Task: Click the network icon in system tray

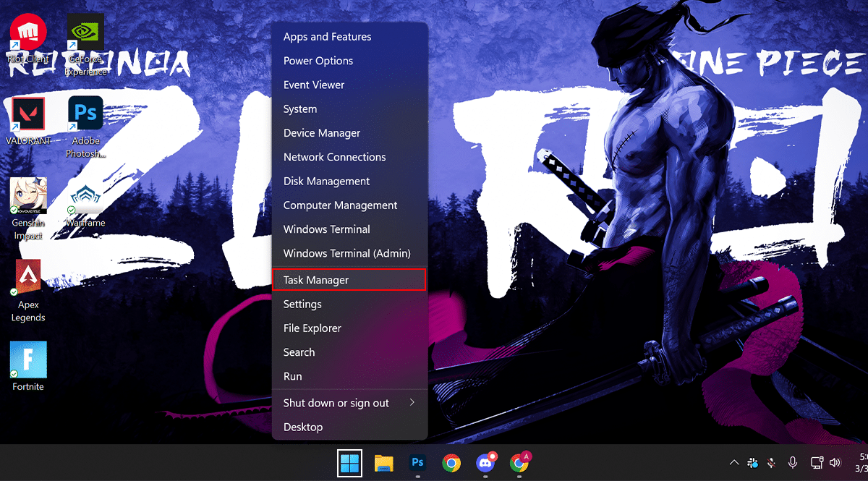Action: 817,463
